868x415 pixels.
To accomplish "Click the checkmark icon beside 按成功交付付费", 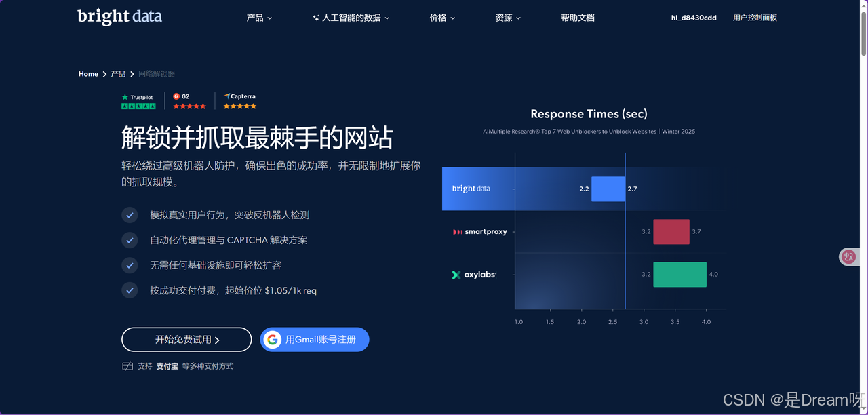I will [x=130, y=290].
